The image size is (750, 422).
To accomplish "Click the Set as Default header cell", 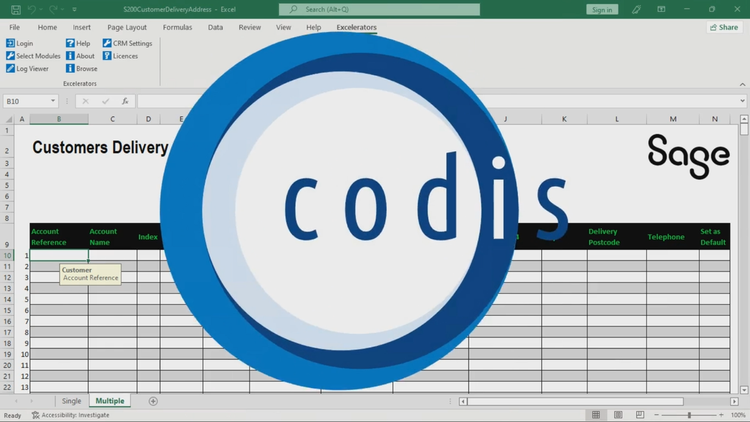I will [x=714, y=236].
